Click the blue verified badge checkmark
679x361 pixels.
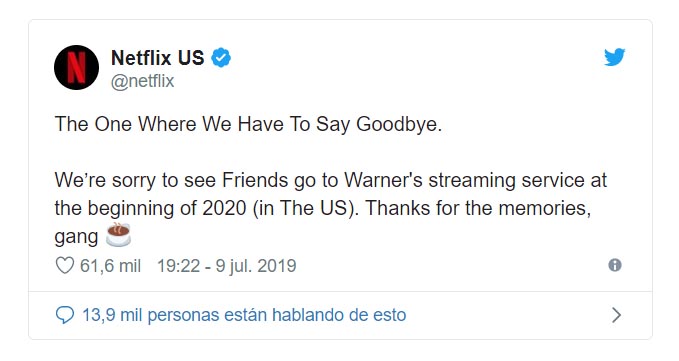221,58
